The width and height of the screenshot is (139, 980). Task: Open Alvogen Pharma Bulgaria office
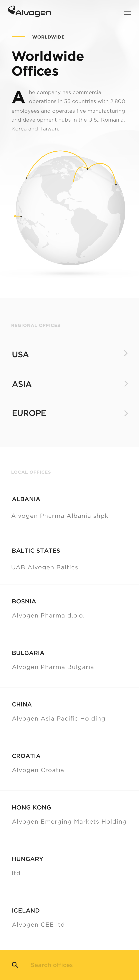pos(53,667)
